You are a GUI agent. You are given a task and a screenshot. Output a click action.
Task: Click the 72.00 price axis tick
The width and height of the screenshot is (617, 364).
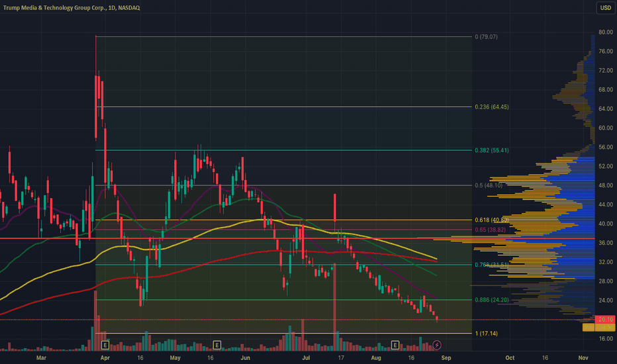point(606,70)
